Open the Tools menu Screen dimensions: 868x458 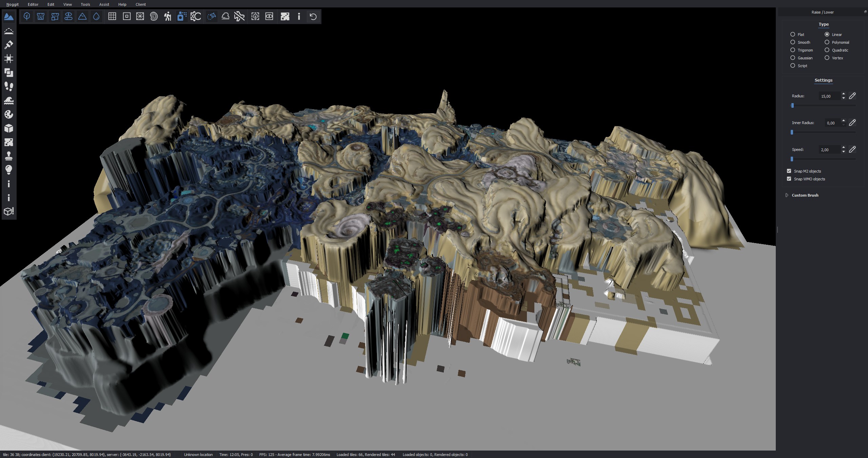tap(85, 4)
